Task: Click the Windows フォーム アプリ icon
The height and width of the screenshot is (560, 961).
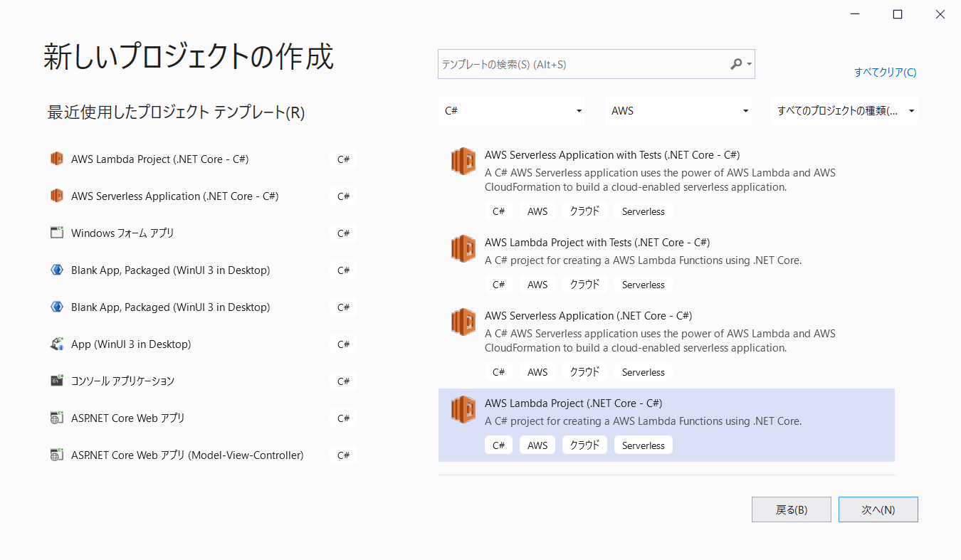Action: pos(57,233)
